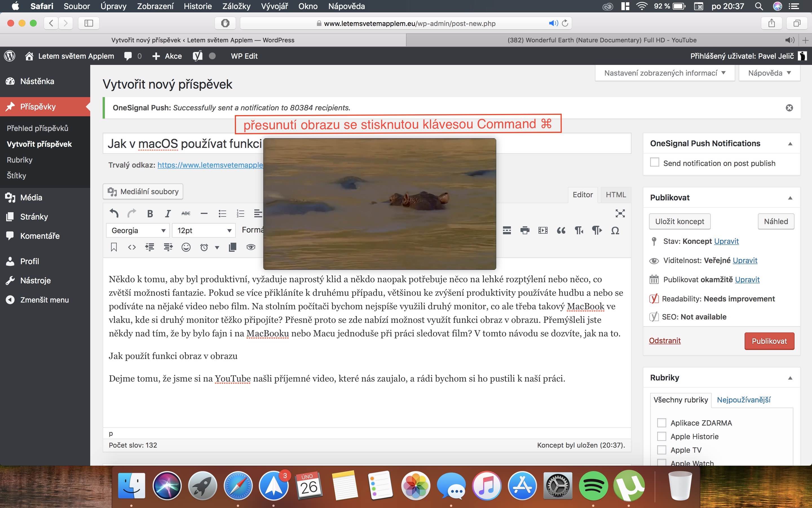Open comments bubble in admin bar
The height and width of the screenshot is (508, 812).
132,56
